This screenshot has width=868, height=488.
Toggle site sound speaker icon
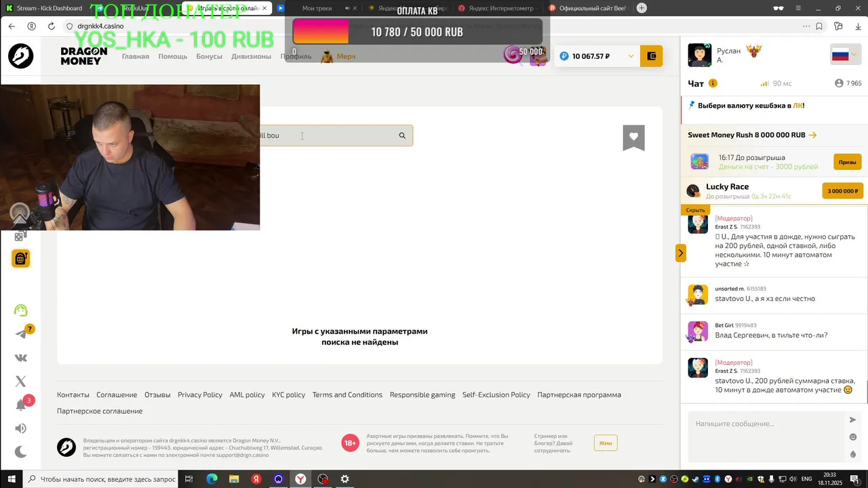(21, 428)
